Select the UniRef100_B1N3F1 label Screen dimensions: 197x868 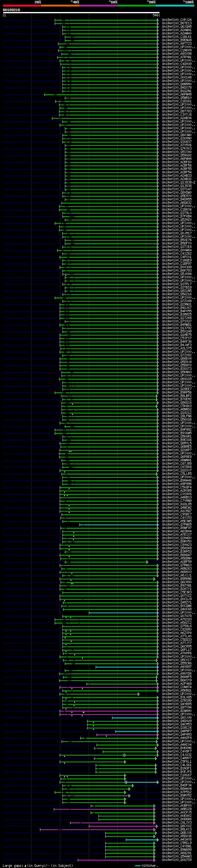pyautogui.click(x=177, y=769)
